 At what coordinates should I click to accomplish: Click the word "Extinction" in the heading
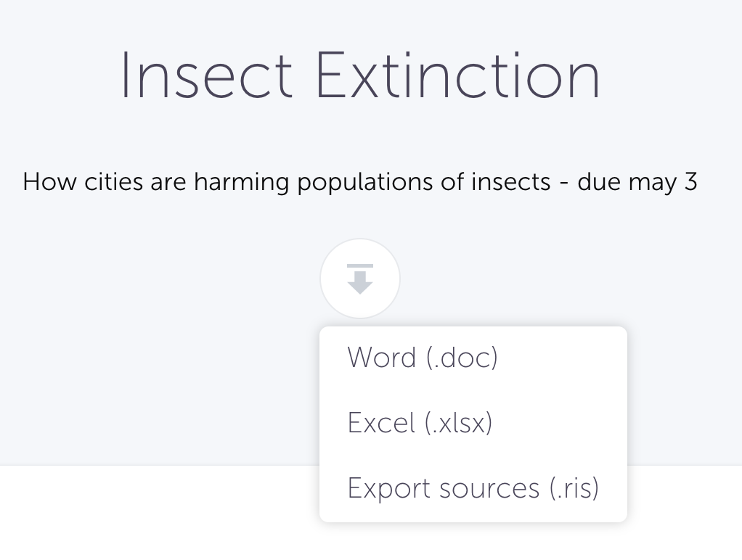point(458,76)
